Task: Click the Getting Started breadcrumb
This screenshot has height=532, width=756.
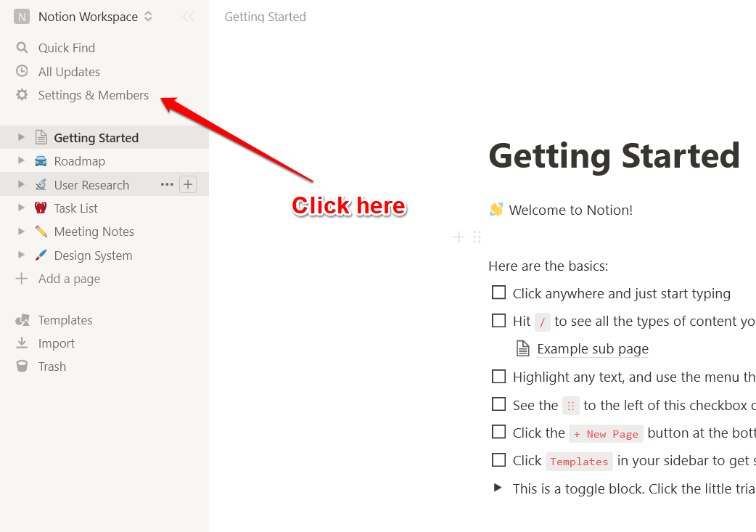Action: click(x=265, y=17)
